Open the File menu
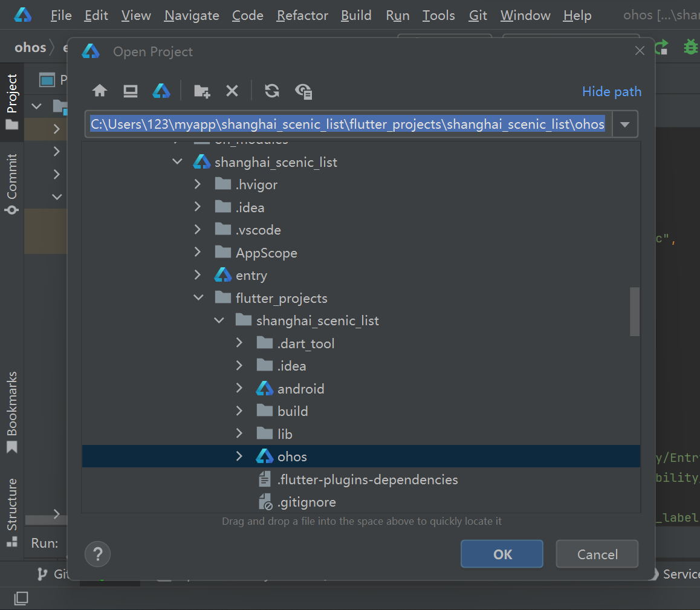The height and width of the screenshot is (610, 700). click(x=60, y=16)
